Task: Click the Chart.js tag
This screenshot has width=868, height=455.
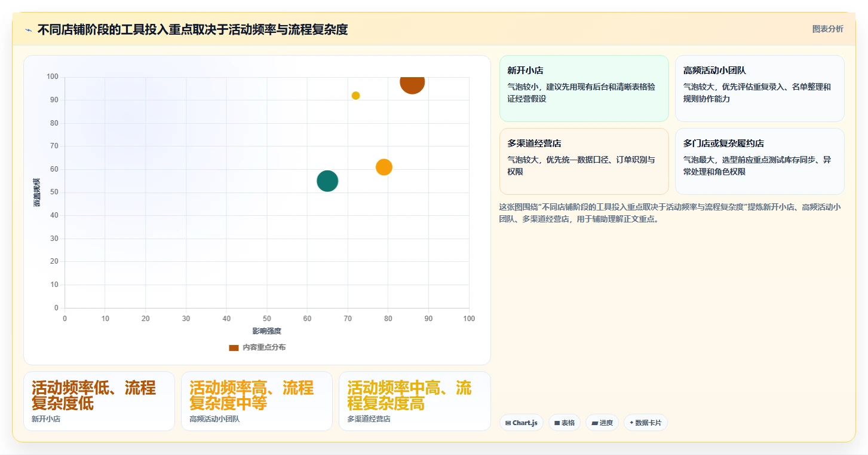Action: 521,423
